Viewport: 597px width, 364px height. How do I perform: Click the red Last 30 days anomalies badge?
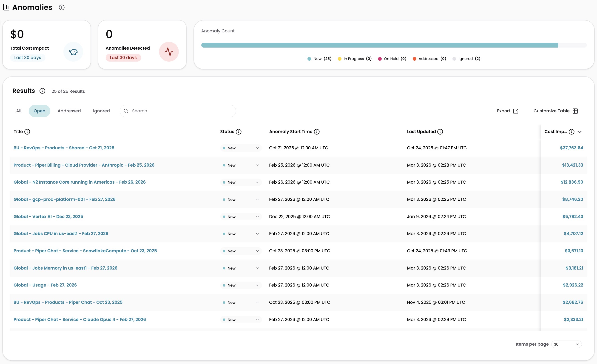(x=123, y=58)
